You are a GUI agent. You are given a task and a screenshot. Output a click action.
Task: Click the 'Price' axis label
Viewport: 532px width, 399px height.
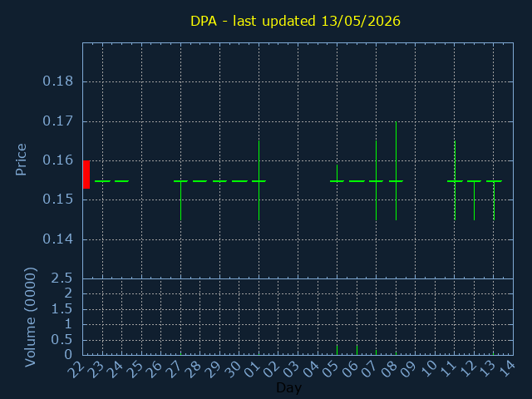click(21, 160)
